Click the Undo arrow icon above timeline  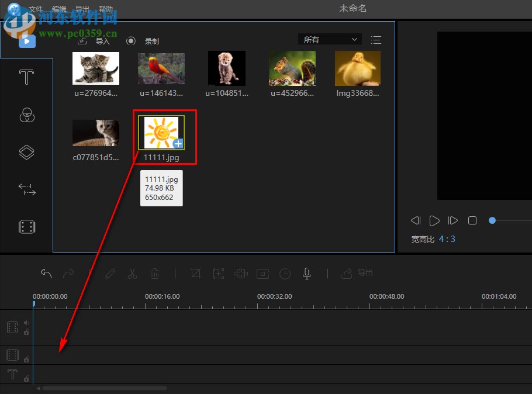click(x=46, y=274)
